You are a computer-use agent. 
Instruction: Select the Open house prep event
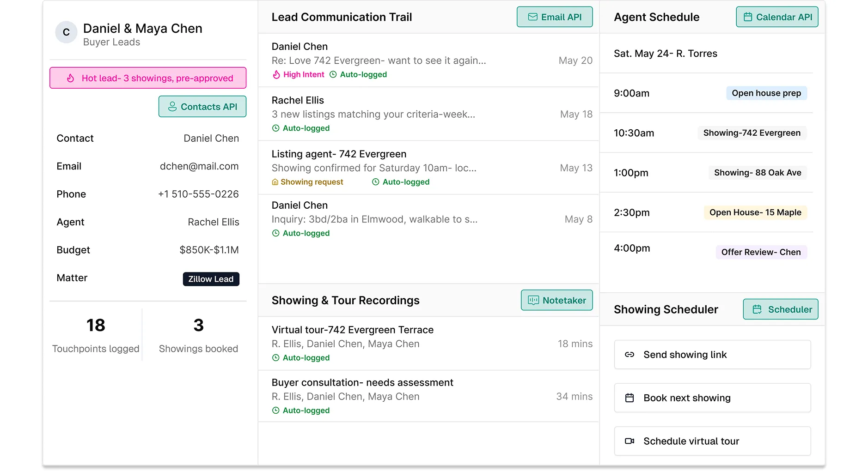coord(766,93)
